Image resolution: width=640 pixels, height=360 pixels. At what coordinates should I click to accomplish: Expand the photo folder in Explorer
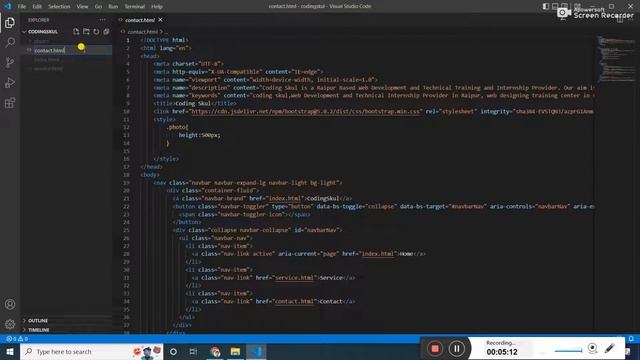point(41,41)
